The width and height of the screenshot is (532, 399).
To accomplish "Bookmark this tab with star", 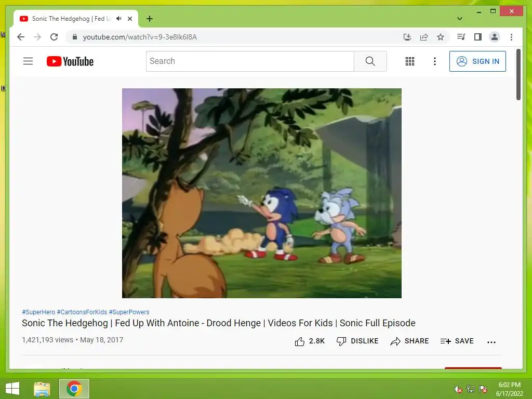I will [441, 37].
